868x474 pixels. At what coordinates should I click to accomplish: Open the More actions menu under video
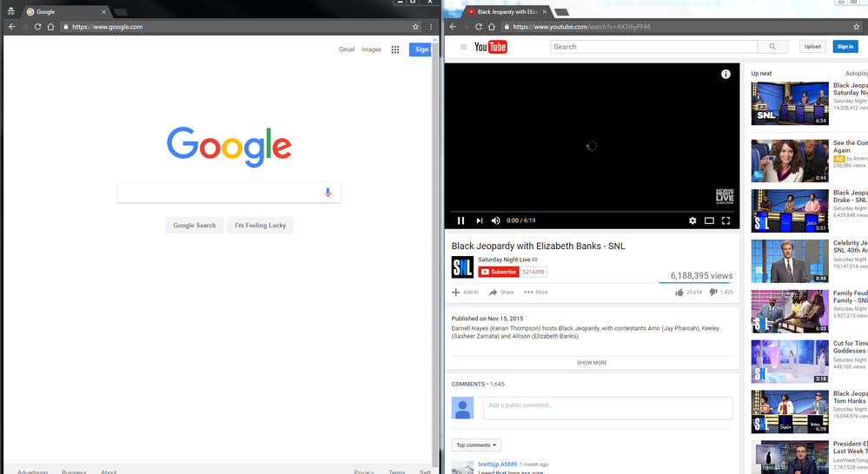[535, 293]
